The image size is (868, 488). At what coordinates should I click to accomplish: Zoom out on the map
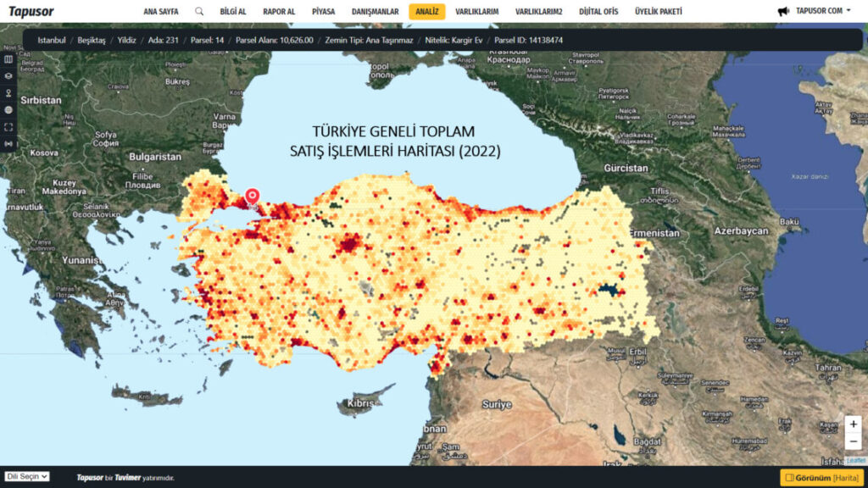(853, 441)
